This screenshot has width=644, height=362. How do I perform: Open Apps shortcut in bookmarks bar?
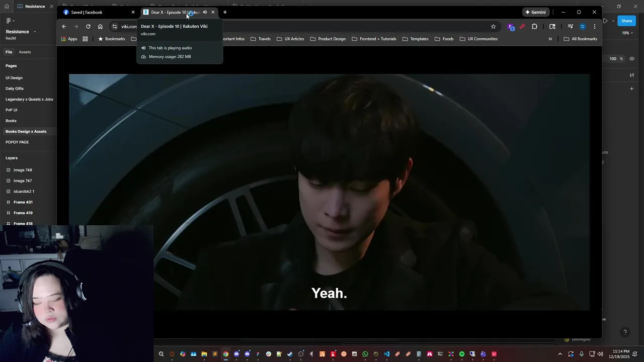pos(69,39)
